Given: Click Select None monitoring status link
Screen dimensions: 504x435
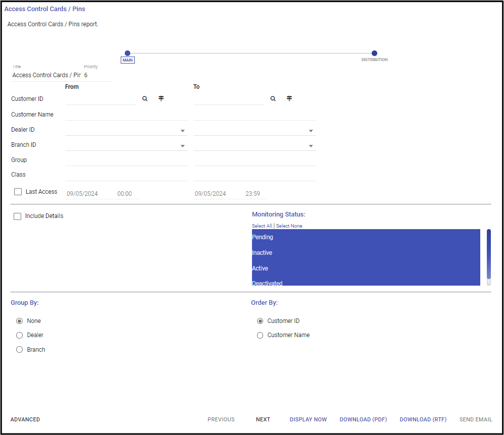Looking at the screenshot, I should point(289,226).
